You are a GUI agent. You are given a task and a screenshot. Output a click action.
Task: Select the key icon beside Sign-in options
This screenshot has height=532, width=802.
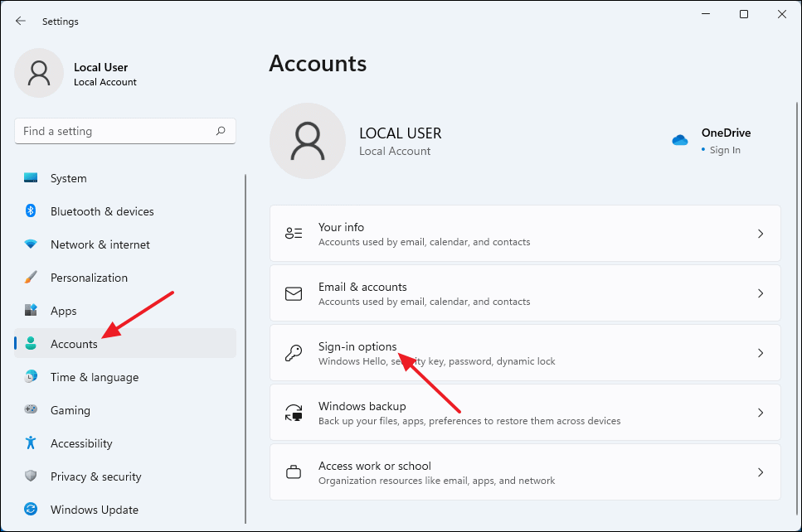click(294, 352)
